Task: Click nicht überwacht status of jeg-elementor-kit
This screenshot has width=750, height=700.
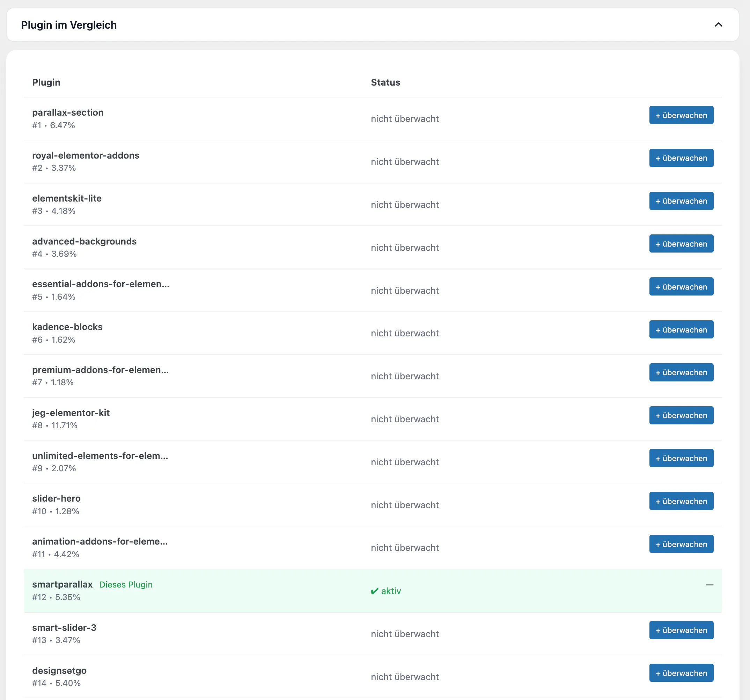Action: [405, 419]
